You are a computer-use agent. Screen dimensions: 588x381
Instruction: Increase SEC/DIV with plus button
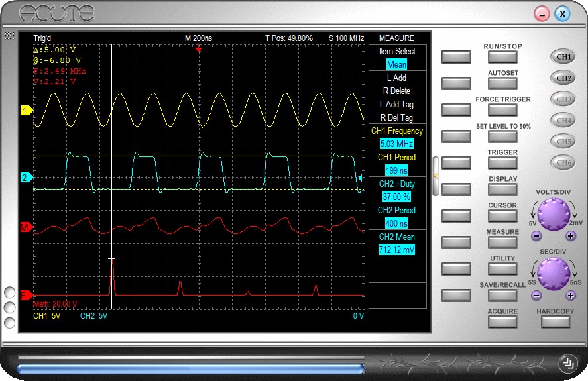(571, 296)
